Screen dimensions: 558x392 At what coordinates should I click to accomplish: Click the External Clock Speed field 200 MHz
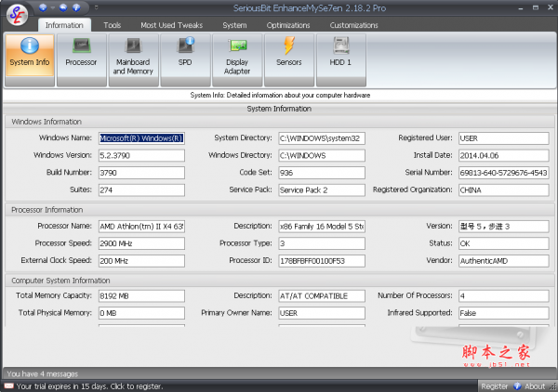point(141,261)
